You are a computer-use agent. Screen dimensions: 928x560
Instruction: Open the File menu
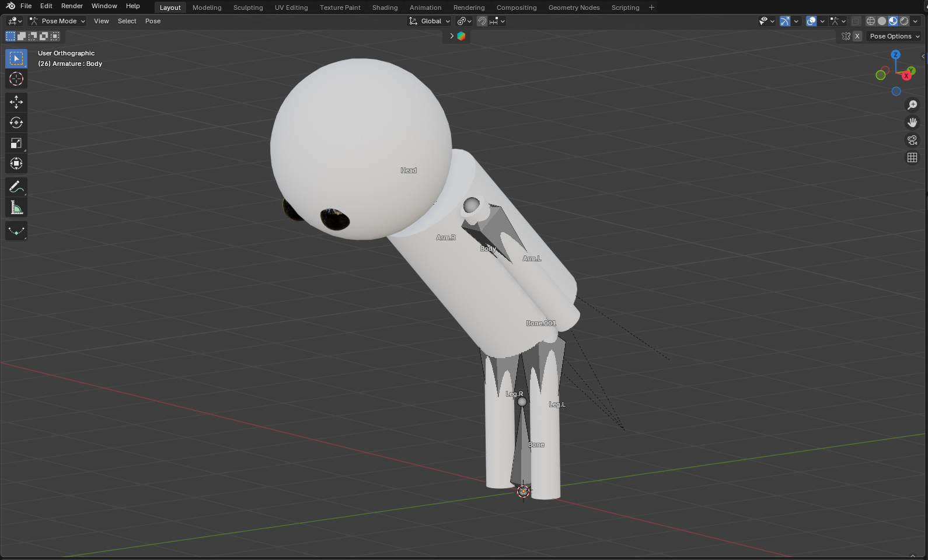tap(26, 6)
